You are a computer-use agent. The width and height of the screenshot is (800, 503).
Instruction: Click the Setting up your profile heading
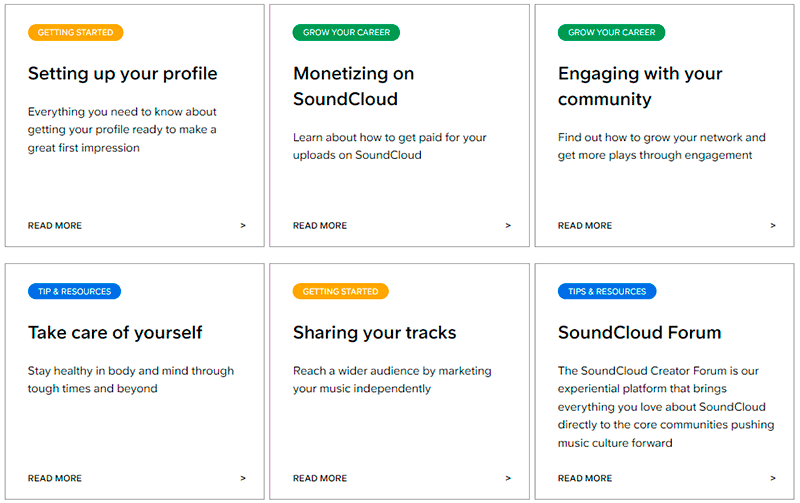coord(122,74)
